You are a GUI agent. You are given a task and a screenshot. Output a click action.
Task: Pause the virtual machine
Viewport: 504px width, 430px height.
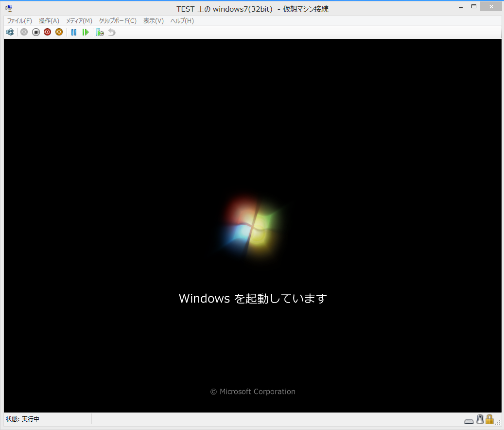pos(74,32)
